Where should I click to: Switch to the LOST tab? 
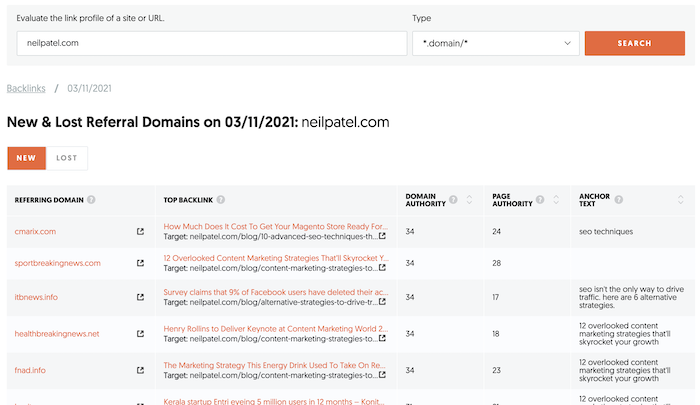(x=67, y=158)
